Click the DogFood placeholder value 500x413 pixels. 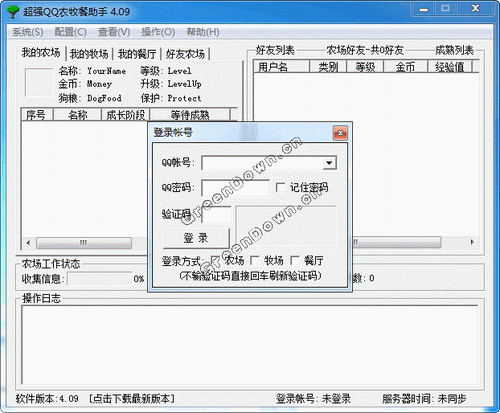point(104,98)
